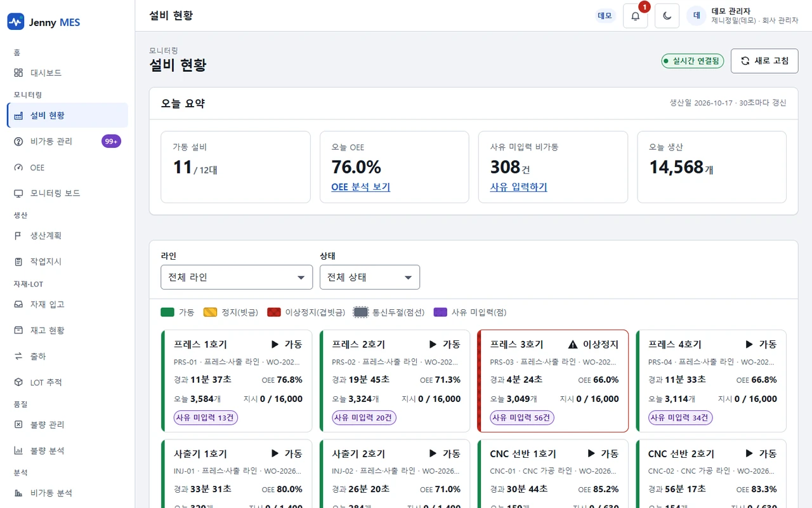The width and height of the screenshot is (812, 508).
Task: Click 사유 미입력 13건 badge
Action: 206,417
